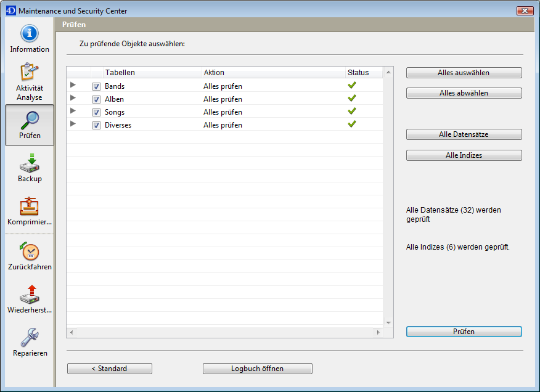Screen dimensions: 540x392
Task: Click 'Alles prüfen' in the Bands row
Action: [x=223, y=86]
